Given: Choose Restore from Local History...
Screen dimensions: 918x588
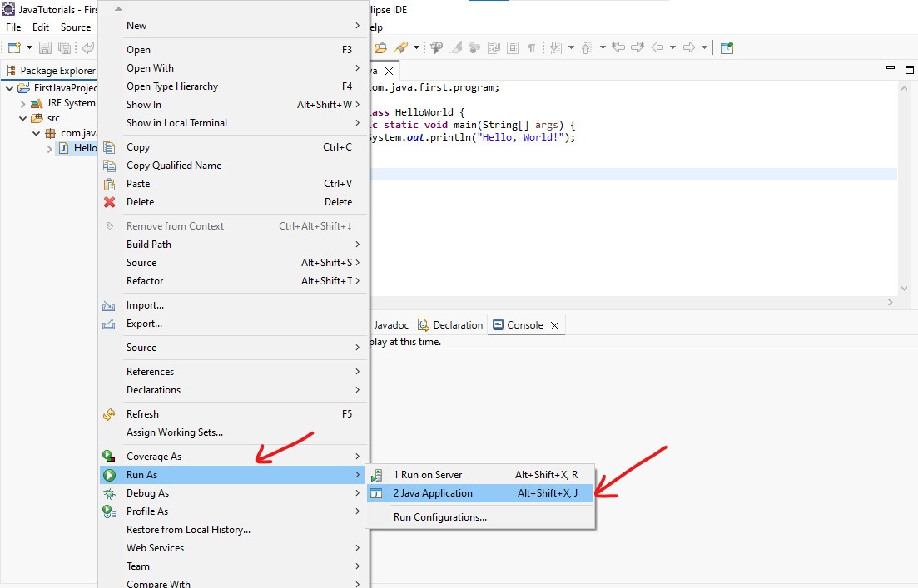Looking at the screenshot, I should click(234, 530).
